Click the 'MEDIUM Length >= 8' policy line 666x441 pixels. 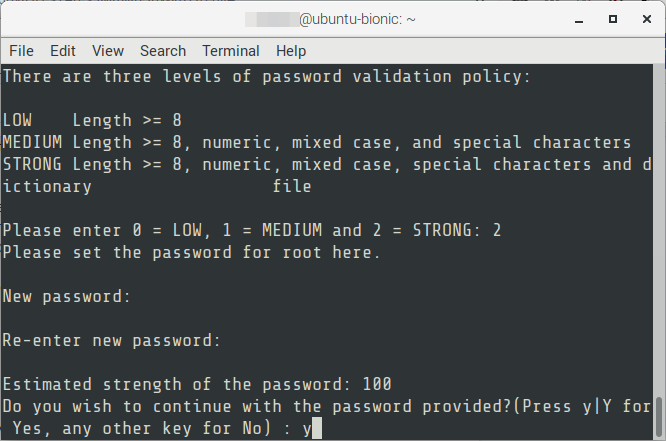(x=317, y=142)
